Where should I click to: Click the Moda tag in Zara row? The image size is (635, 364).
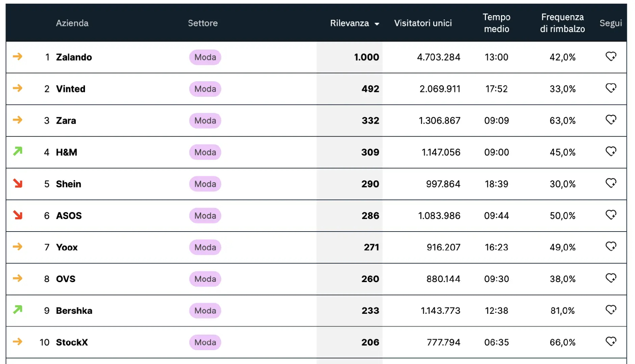[205, 120]
